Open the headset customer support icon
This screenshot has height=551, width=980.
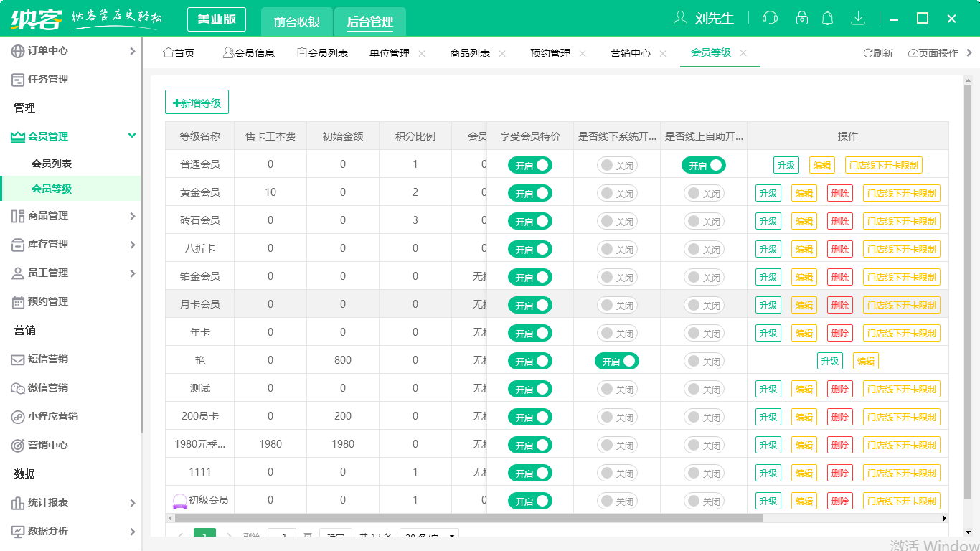tap(770, 19)
